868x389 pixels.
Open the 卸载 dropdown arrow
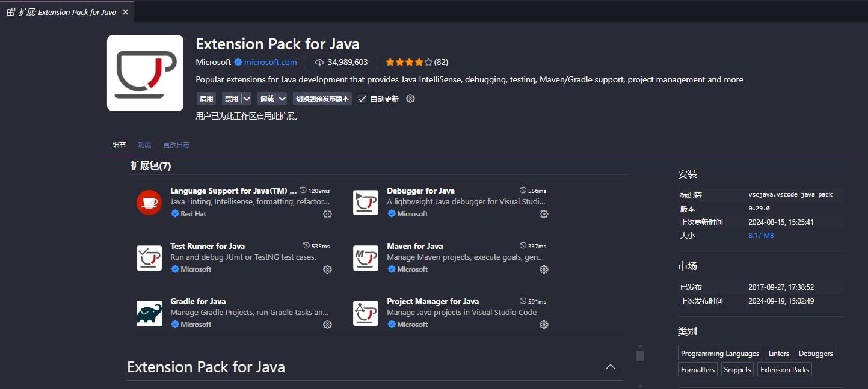[x=282, y=99]
